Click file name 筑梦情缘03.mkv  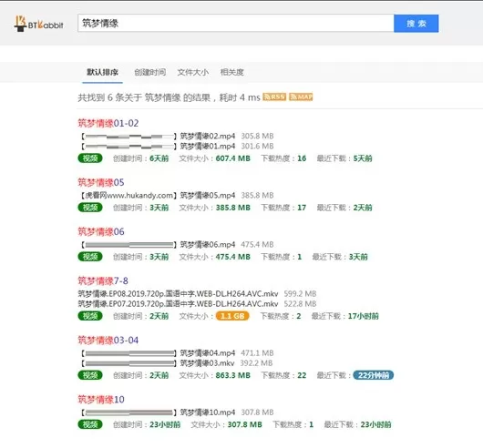pyautogui.click(x=207, y=363)
